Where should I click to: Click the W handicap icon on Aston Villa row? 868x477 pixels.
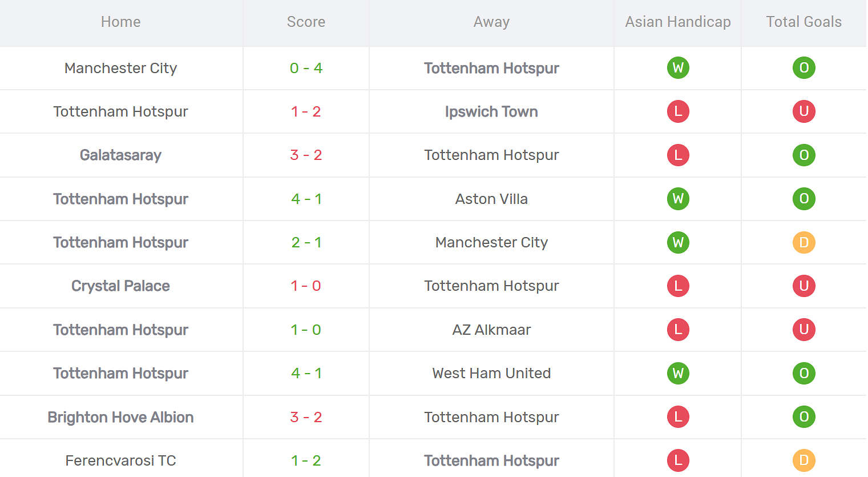tap(678, 199)
